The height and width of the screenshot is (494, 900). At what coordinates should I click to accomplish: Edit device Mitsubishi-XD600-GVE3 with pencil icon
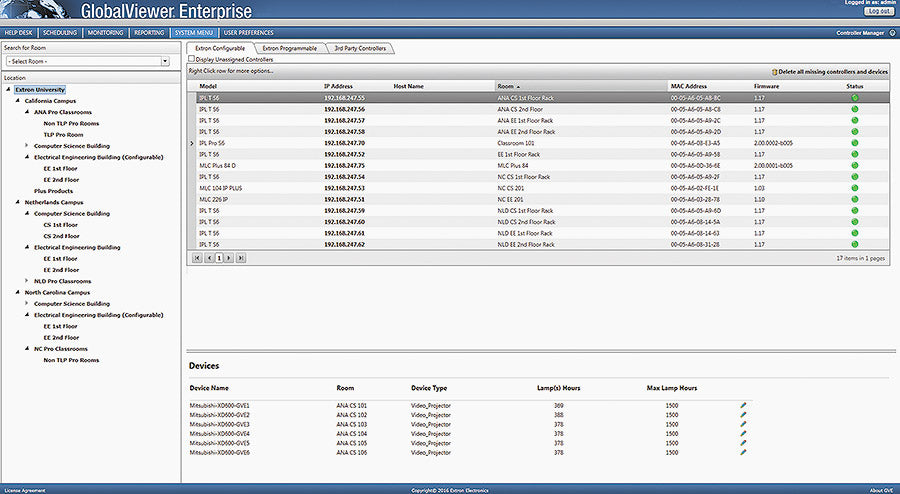(x=743, y=424)
